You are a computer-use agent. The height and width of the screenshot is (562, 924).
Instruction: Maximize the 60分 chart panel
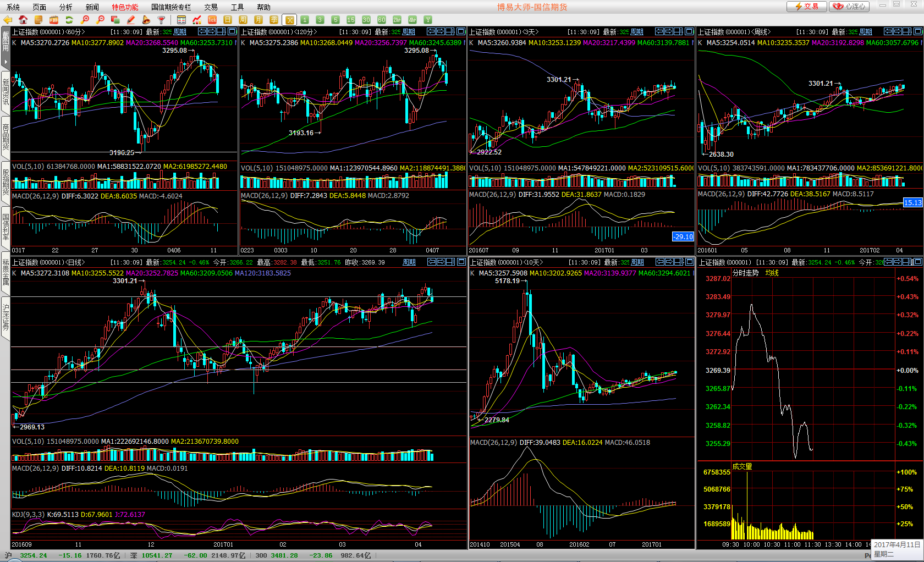pos(232,31)
